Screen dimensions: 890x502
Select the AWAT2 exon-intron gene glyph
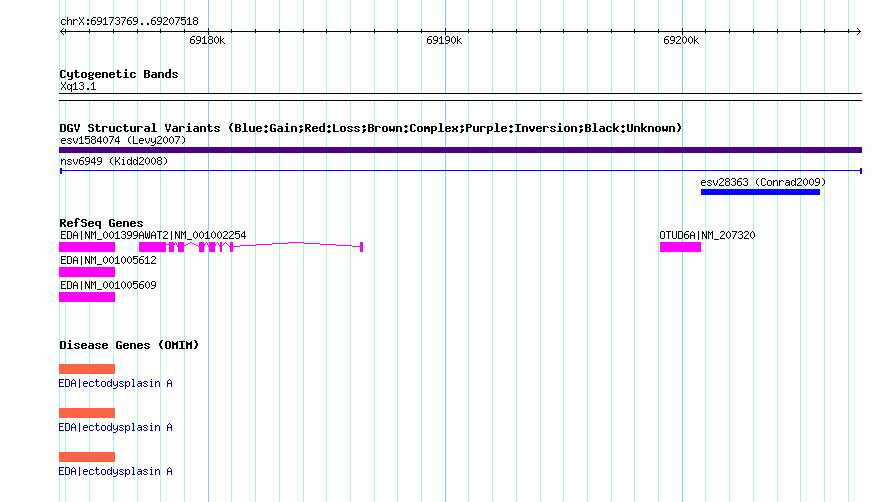[251, 246]
